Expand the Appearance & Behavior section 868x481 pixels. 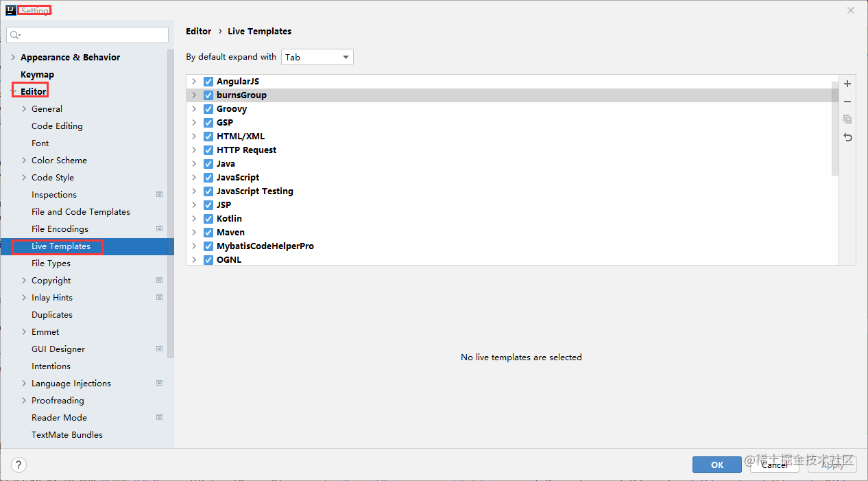pyautogui.click(x=13, y=57)
